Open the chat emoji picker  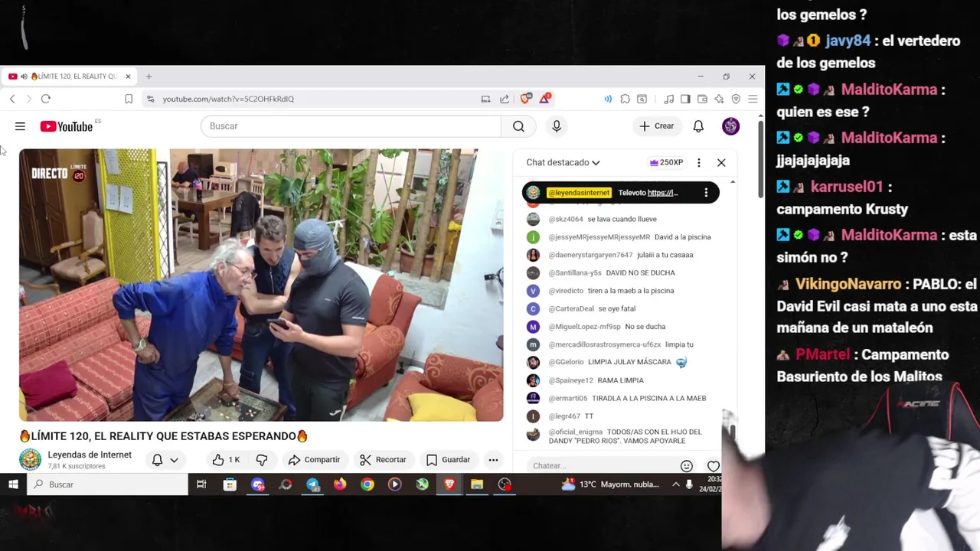[x=687, y=465]
